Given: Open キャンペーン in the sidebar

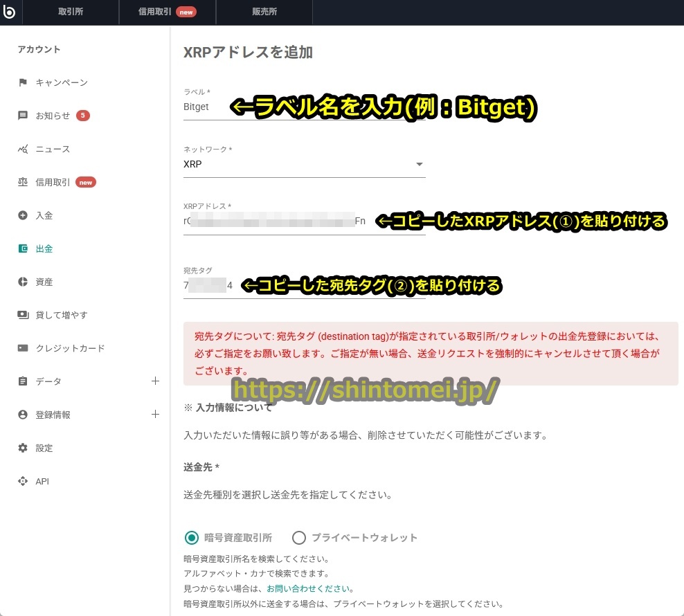Looking at the screenshot, I should (62, 82).
